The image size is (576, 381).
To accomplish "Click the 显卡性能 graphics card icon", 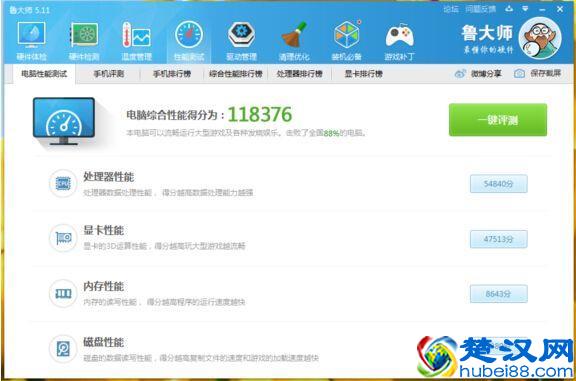I will point(63,238).
